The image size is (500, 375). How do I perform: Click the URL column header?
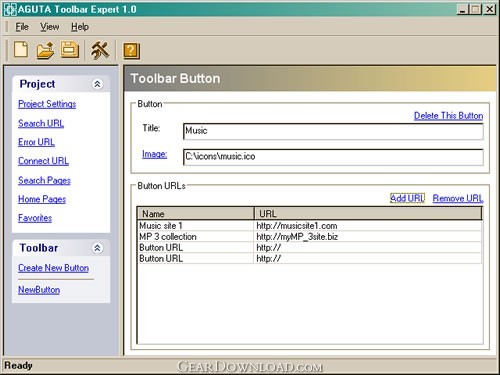tap(368, 213)
